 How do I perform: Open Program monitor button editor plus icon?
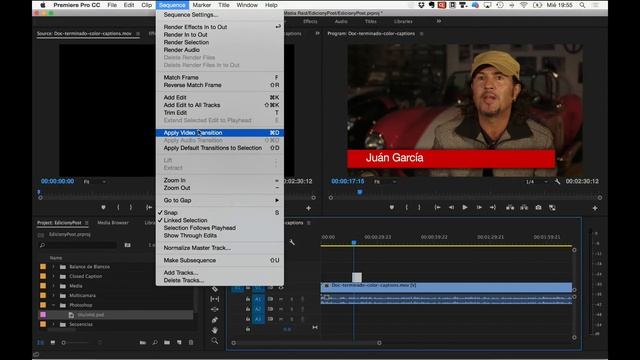(x=595, y=208)
